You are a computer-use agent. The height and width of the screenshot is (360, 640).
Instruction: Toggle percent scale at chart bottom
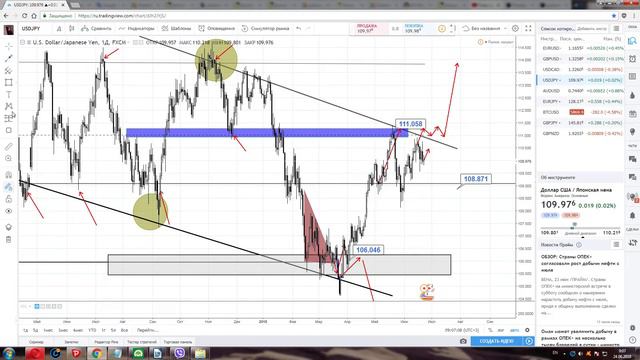click(490, 330)
